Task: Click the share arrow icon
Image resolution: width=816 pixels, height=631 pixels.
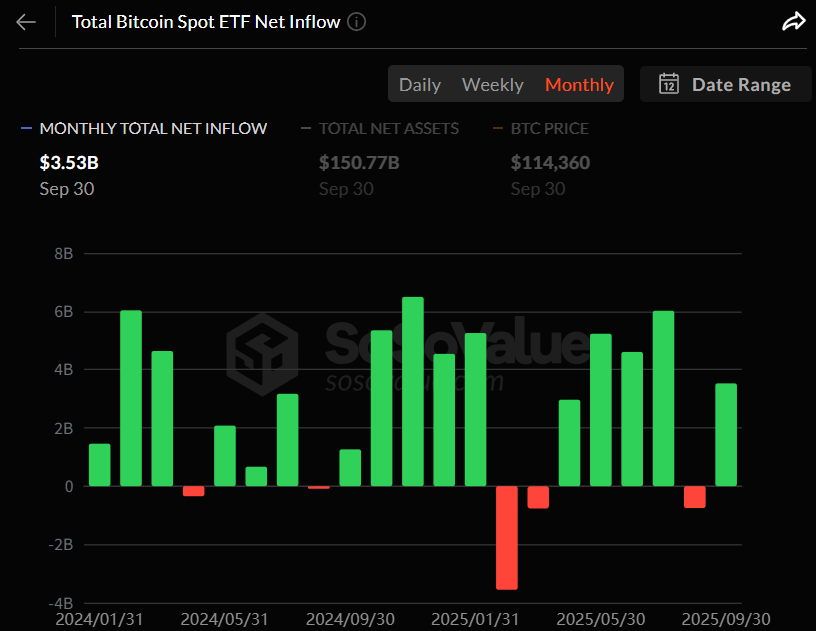Action: pos(793,22)
